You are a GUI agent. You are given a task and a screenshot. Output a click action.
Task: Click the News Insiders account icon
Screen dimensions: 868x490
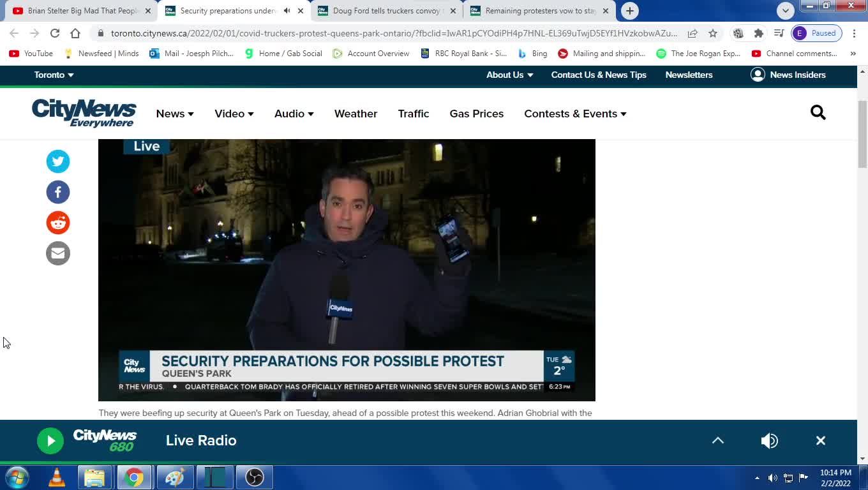(x=758, y=75)
